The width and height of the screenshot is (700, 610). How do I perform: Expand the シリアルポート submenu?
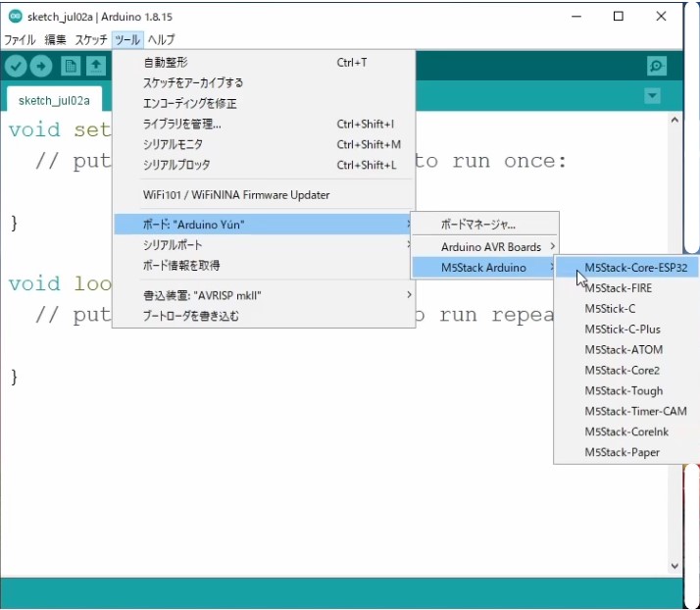(265, 245)
